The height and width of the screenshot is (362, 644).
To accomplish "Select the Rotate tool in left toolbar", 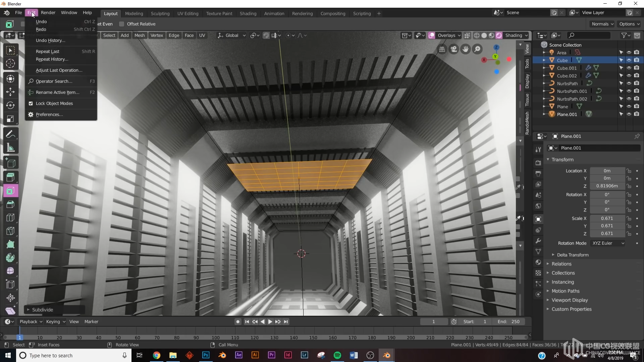I will pos(10,105).
